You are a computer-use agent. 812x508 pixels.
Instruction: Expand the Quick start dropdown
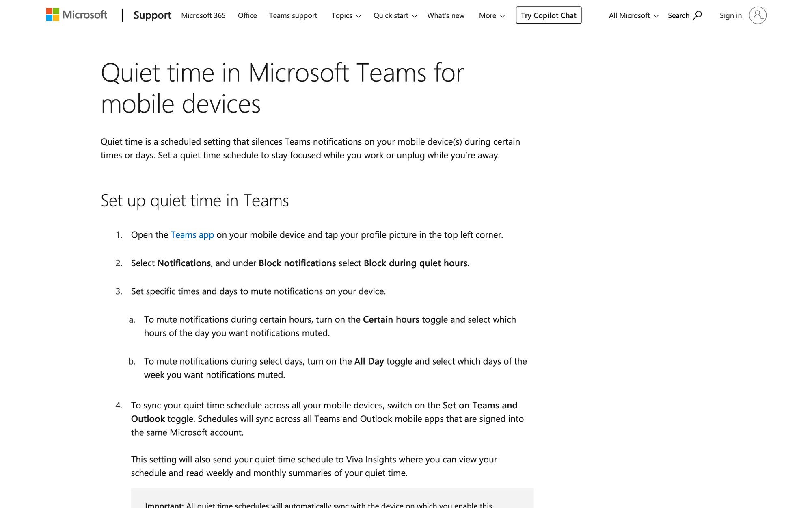click(x=395, y=15)
